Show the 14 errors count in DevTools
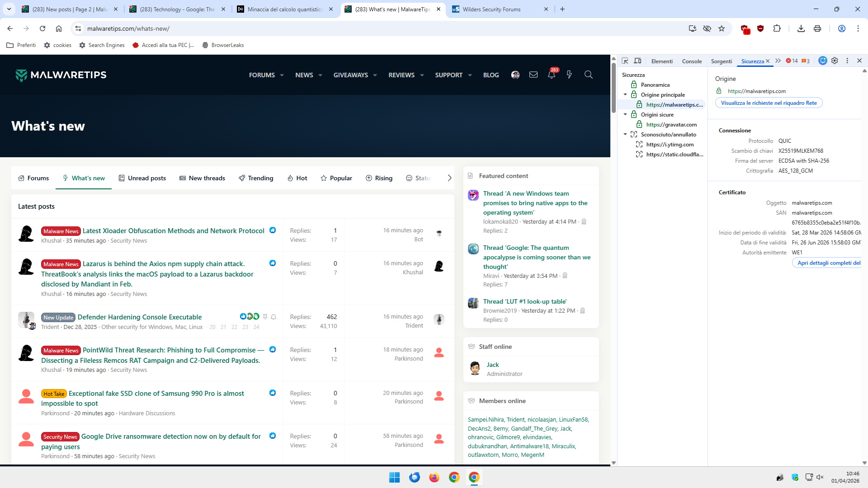Screen dimensions: 868x488 coord(792,61)
